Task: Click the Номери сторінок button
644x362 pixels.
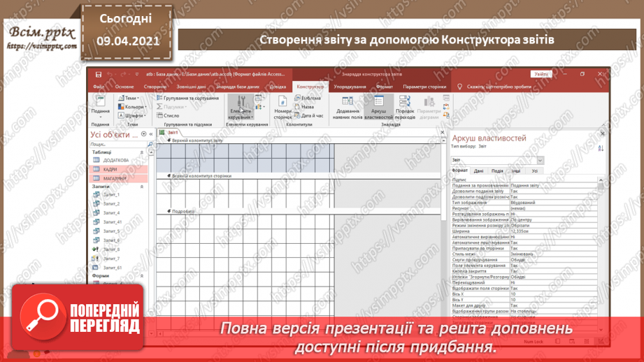Action: tap(282, 108)
